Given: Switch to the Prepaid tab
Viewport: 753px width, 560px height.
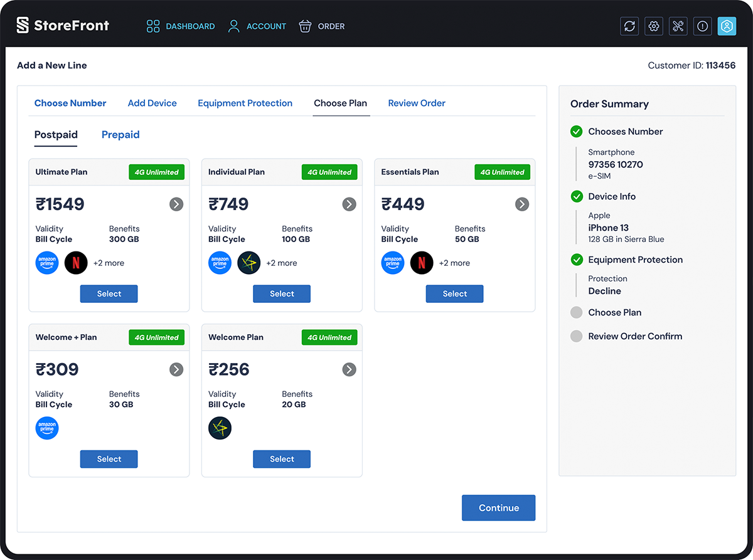Looking at the screenshot, I should (120, 135).
